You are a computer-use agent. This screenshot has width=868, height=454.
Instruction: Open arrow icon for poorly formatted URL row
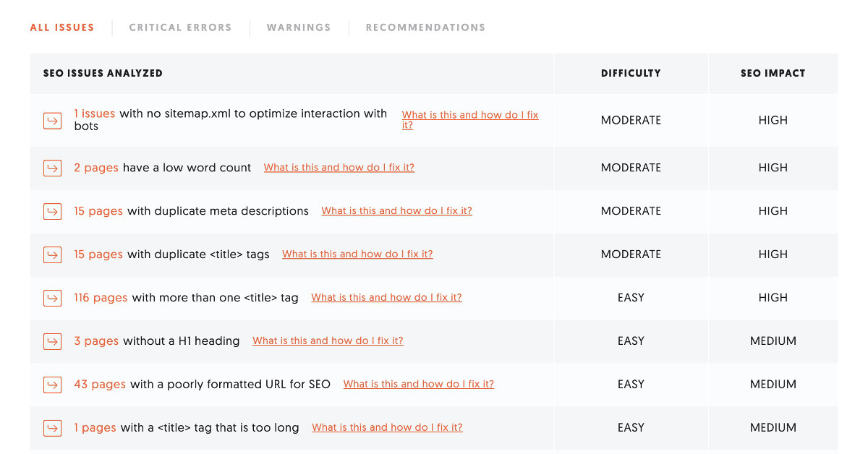point(52,385)
